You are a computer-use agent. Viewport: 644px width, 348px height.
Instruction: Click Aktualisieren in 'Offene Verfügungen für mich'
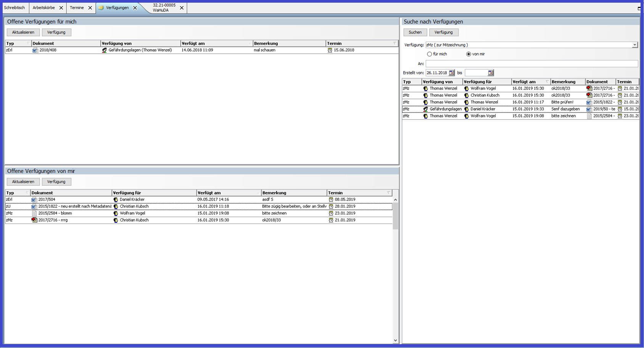coord(23,32)
